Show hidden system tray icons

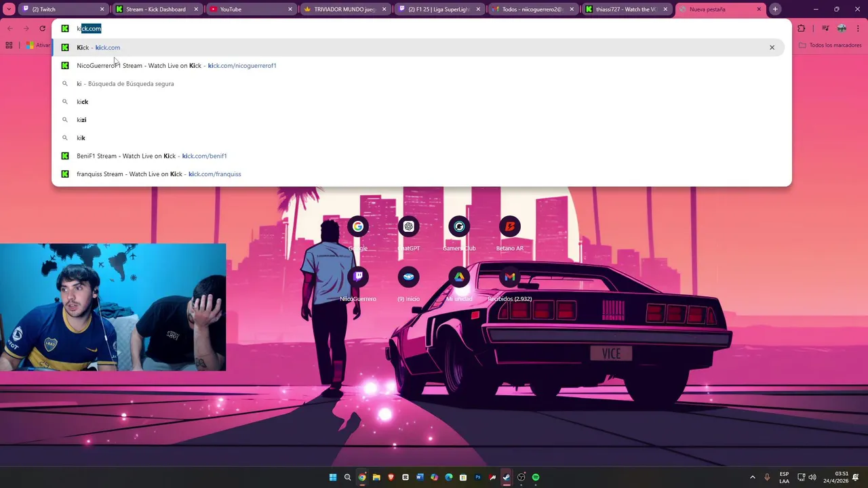(752, 477)
